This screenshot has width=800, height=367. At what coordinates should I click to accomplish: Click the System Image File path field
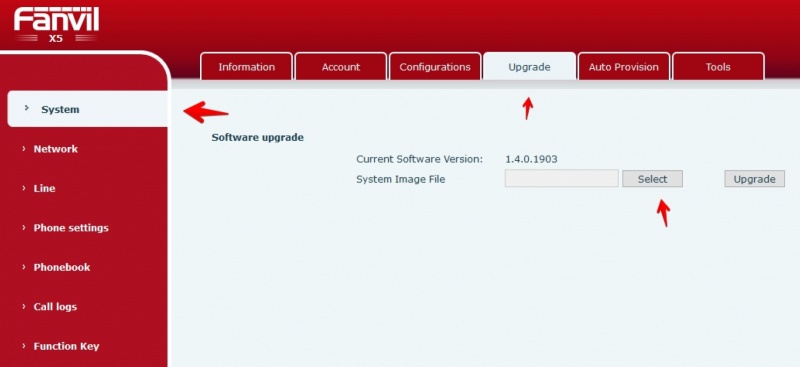tap(562, 179)
